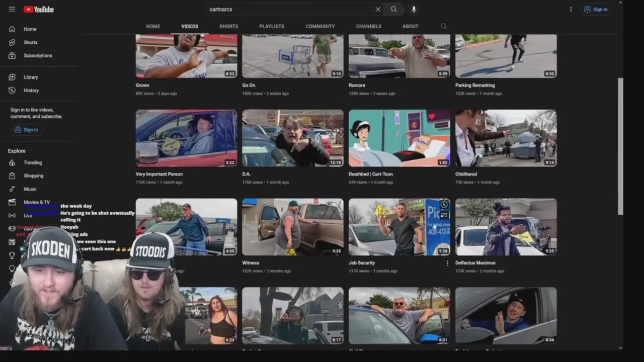Clear the search box text

[x=378, y=9]
